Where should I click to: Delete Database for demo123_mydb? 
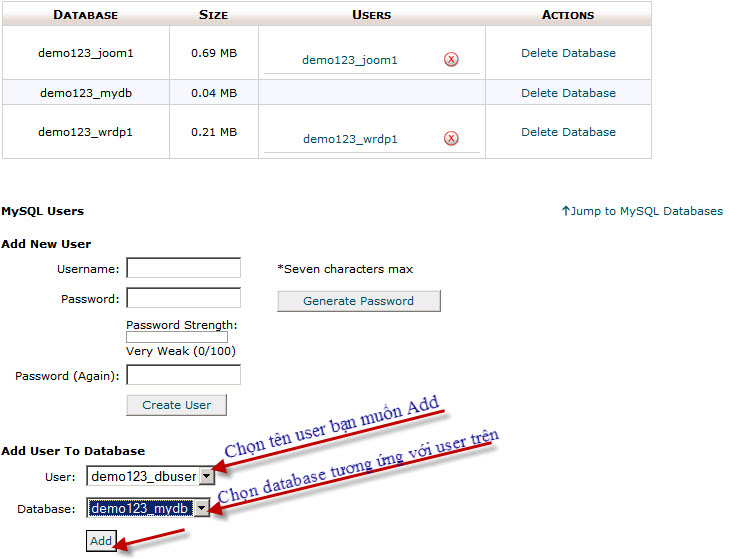coord(568,93)
